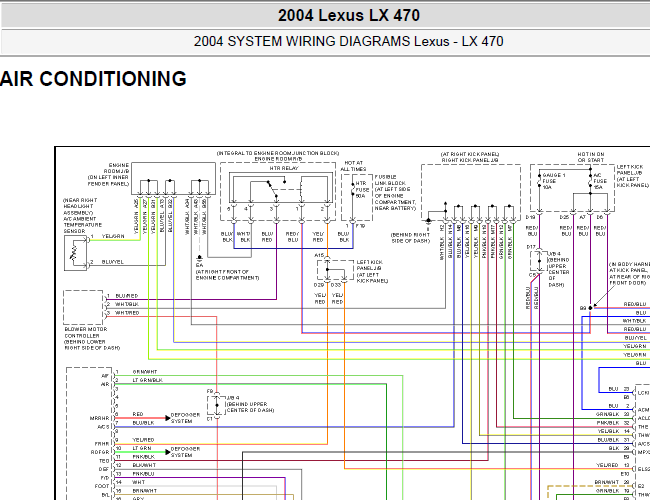Click "BLU/YEL" wire label at sensor pin 2
The width and height of the screenshot is (650, 500).
click(x=113, y=262)
